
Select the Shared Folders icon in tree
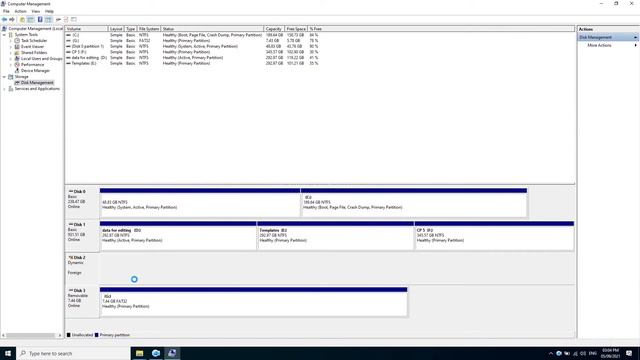point(17,53)
